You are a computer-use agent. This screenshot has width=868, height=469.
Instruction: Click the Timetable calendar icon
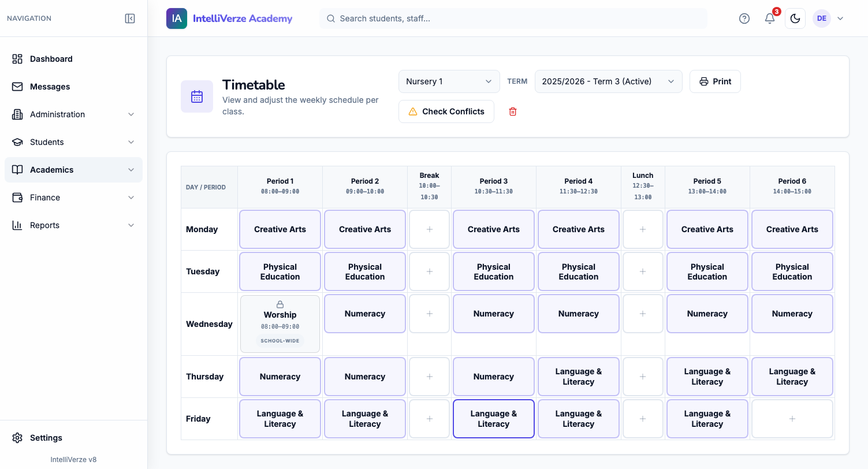click(197, 96)
